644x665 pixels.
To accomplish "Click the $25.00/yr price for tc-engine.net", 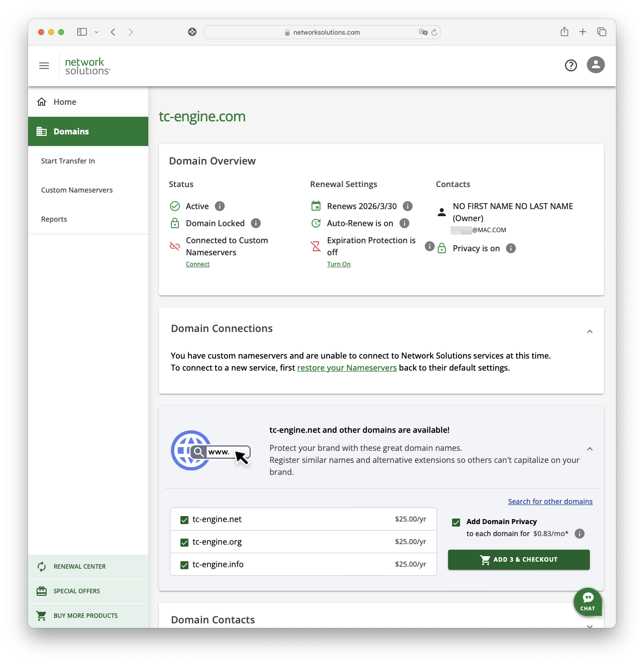I will (x=410, y=519).
